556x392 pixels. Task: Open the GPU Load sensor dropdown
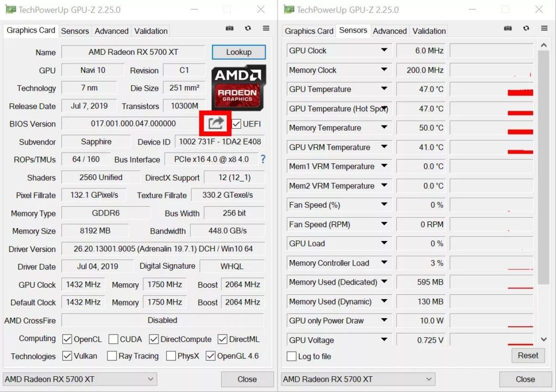pos(384,243)
